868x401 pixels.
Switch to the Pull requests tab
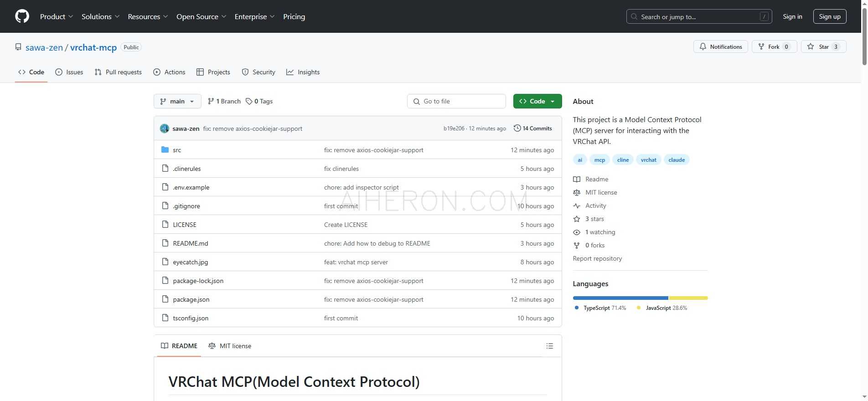point(118,72)
